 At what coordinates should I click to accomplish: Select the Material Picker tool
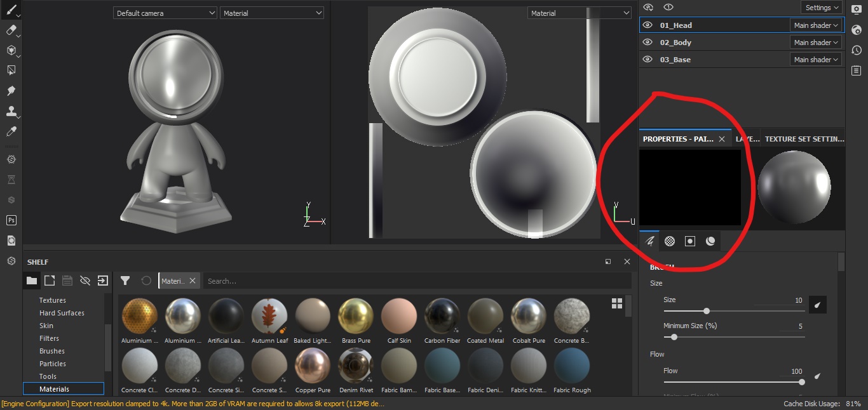click(x=11, y=131)
